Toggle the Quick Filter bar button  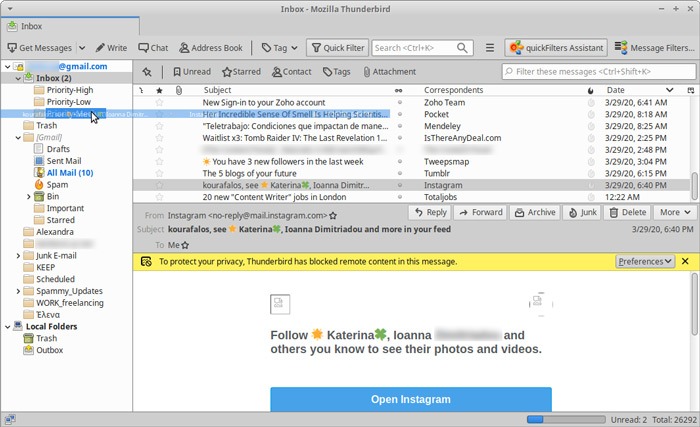[338, 48]
